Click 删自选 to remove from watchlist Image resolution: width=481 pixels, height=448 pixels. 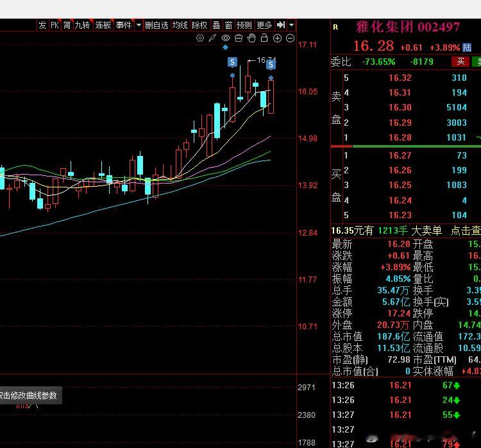[x=156, y=25]
